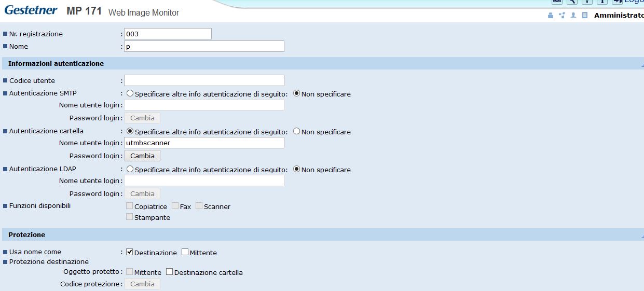644x291 pixels.
Task: Select 'Specificare altre info' for Autenticazione LDAP
Action: (x=130, y=169)
